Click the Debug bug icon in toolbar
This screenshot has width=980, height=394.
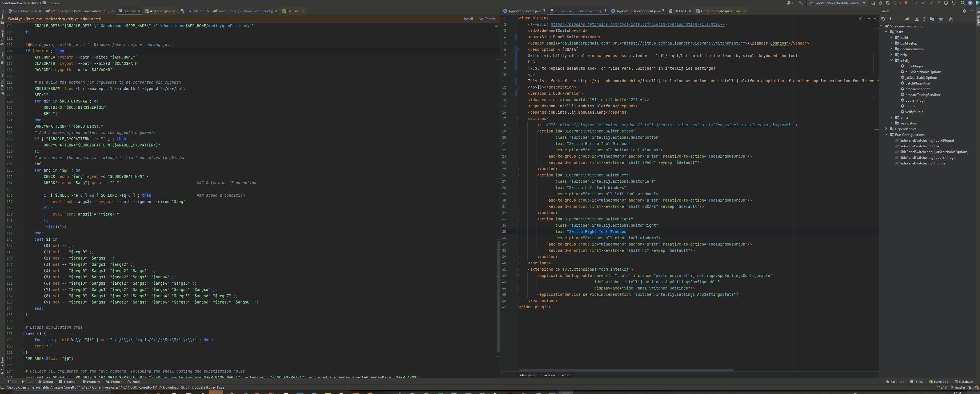tap(880, 3)
